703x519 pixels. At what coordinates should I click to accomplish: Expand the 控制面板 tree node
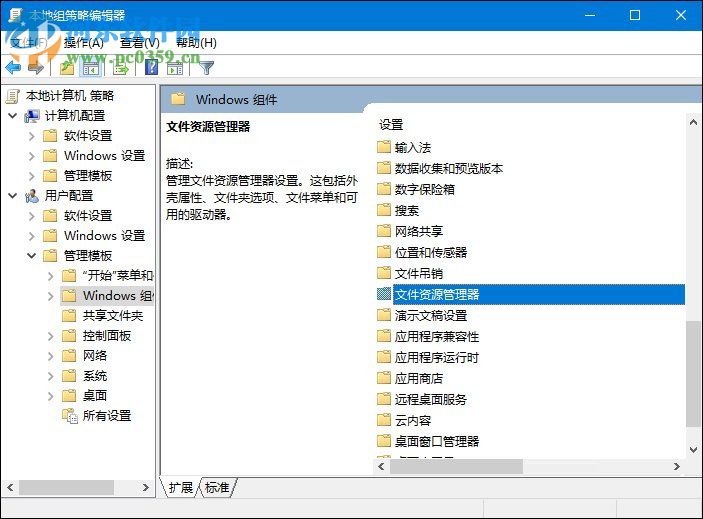51,336
